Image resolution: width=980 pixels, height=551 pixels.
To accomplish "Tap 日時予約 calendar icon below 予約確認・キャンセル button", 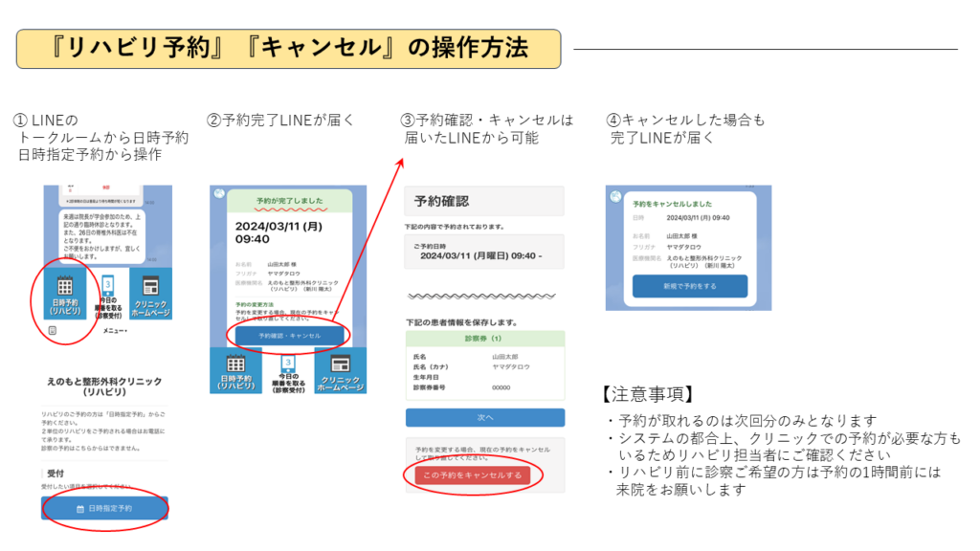I will 234,368.
